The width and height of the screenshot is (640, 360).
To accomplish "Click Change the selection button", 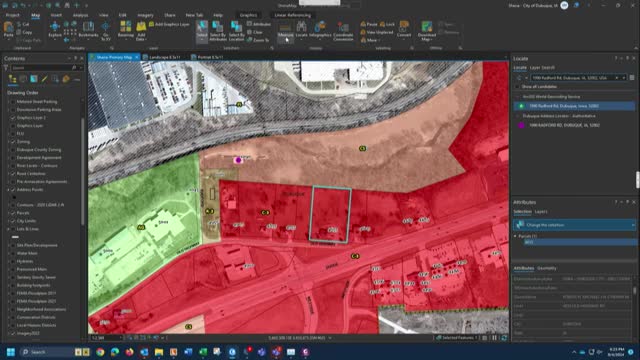I will [x=574, y=225].
